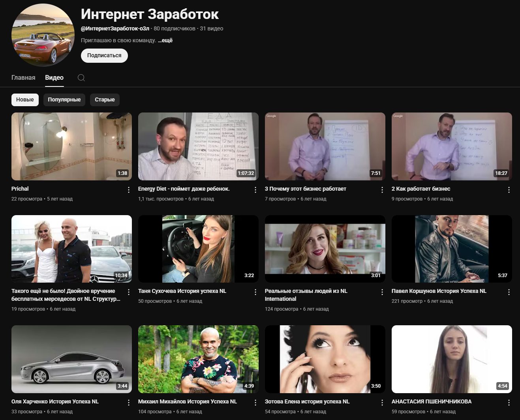Sort videos by Старые
The height and width of the screenshot is (420, 520).
105,99
